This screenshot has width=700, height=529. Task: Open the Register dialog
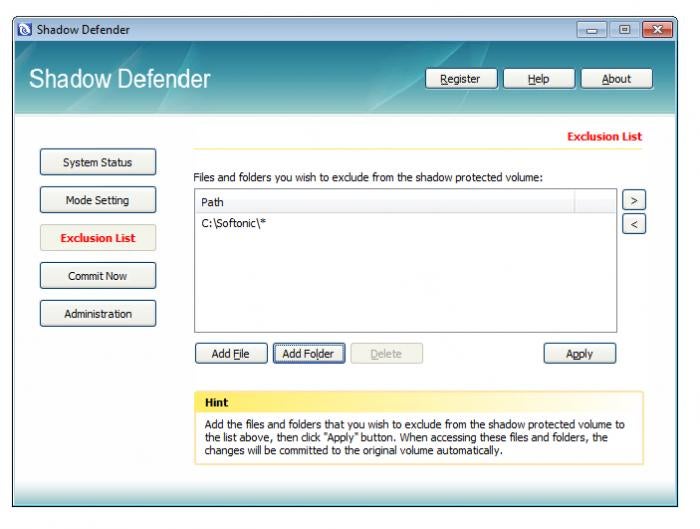(x=461, y=79)
